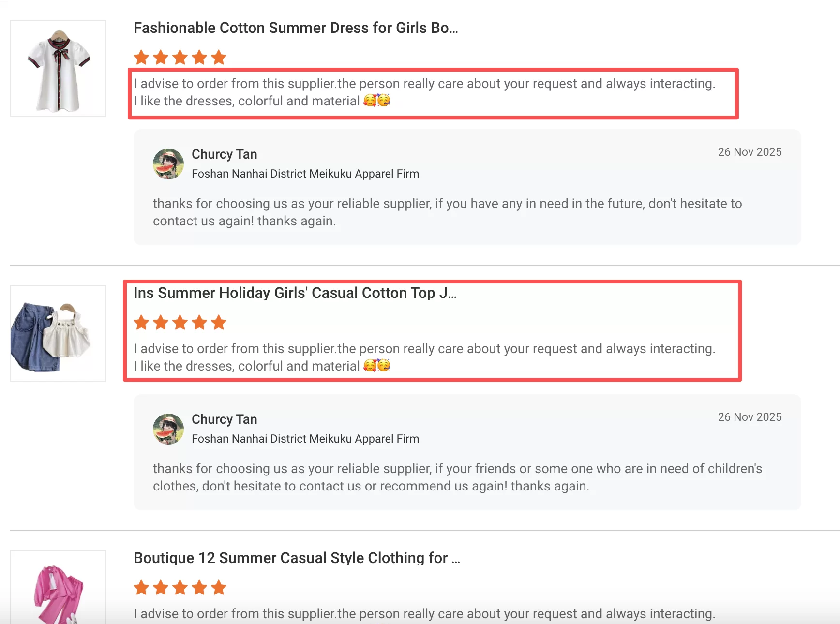Click the smiling emojis in the second review
This screenshot has width=840, height=624.
point(377,366)
